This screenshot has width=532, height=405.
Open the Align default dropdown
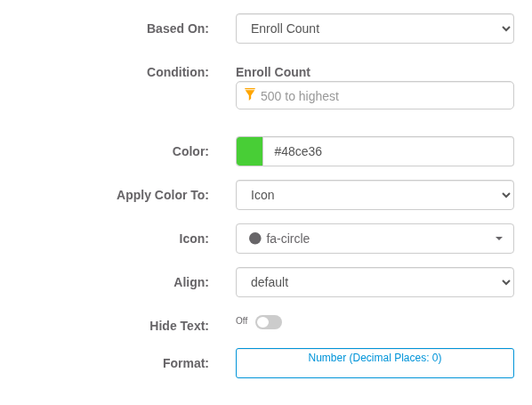click(375, 282)
